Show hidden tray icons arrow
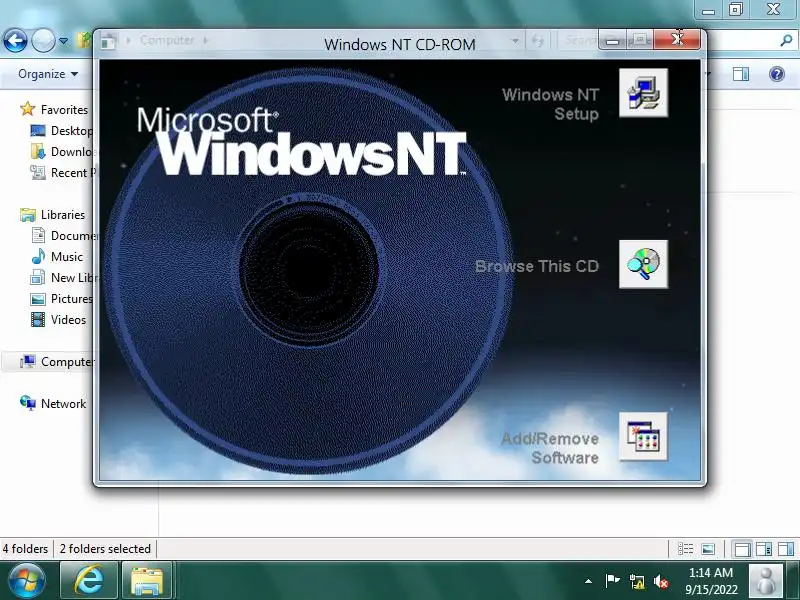 click(x=588, y=581)
